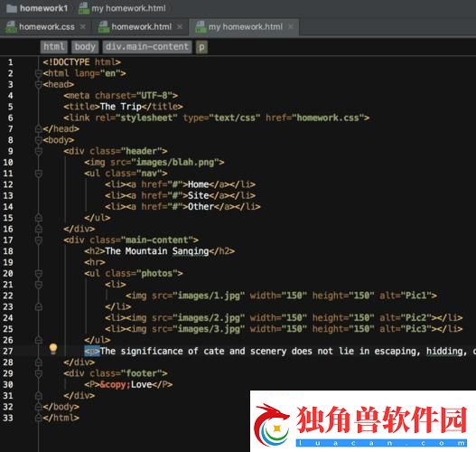
Task: Click the "images/3.jpg" src value
Action: pyautogui.click(x=209, y=329)
